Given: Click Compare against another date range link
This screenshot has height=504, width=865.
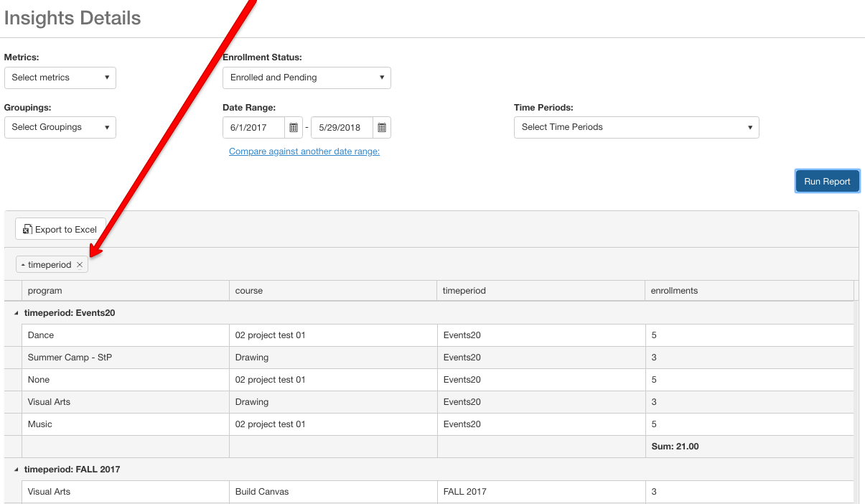Looking at the screenshot, I should (x=304, y=151).
